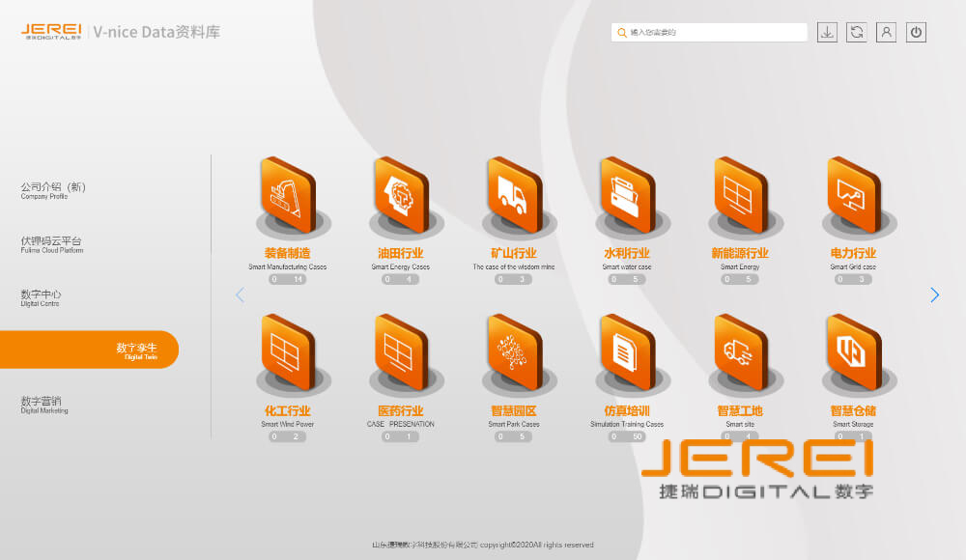966x560 pixels.
Task: Open the 智慧园区 Smart Park icon
Action: pyautogui.click(x=513, y=351)
